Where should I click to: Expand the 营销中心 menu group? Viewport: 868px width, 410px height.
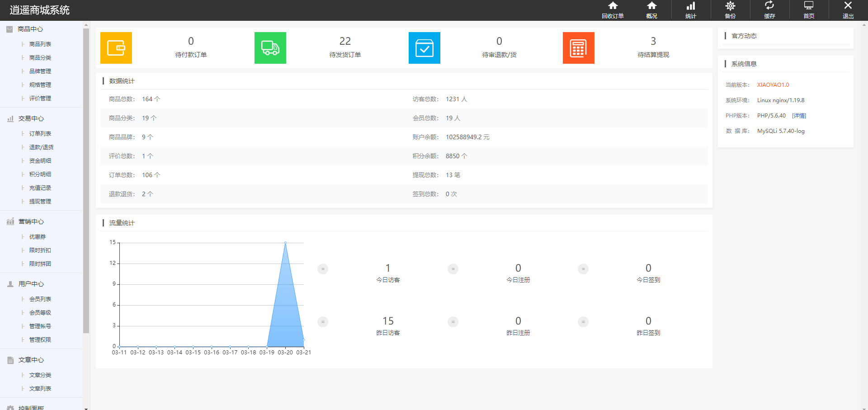31,221
